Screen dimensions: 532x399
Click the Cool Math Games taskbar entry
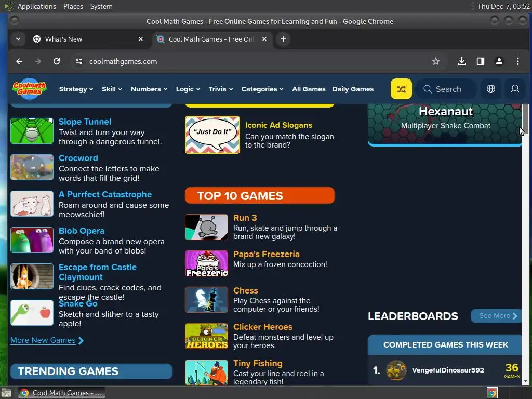click(61, 393)
